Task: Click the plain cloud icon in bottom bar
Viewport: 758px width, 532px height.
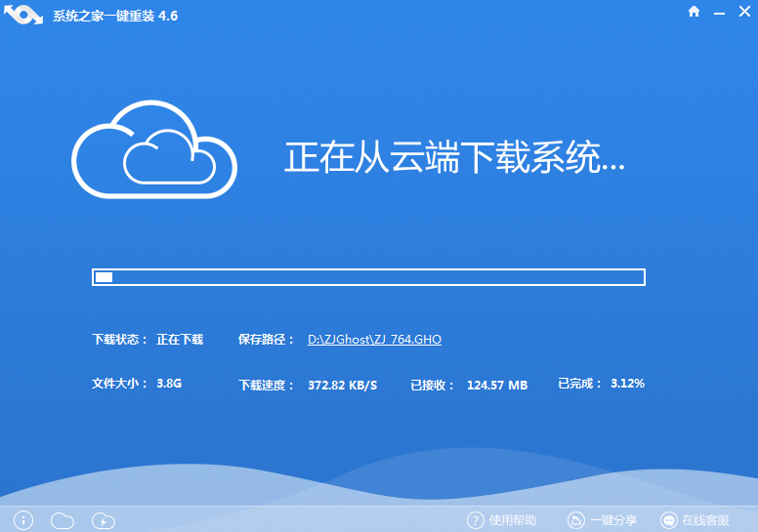Action: tap(62, 520)
